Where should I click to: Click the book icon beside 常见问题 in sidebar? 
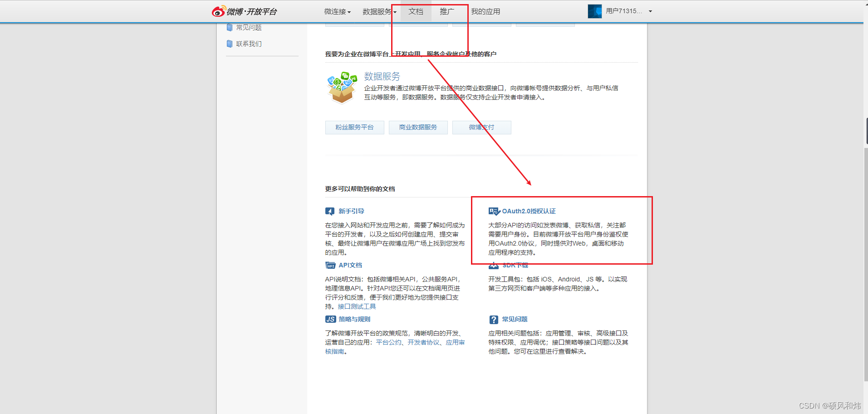230,27
